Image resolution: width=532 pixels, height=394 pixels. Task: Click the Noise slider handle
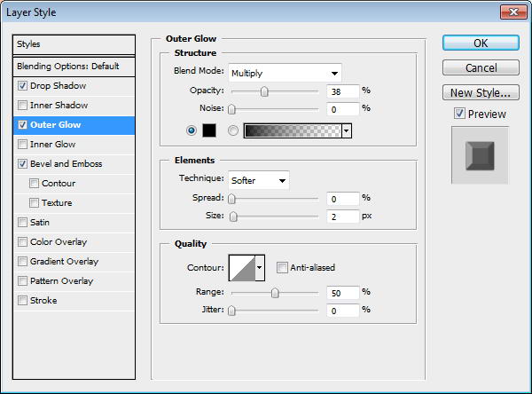click(231, 109)
